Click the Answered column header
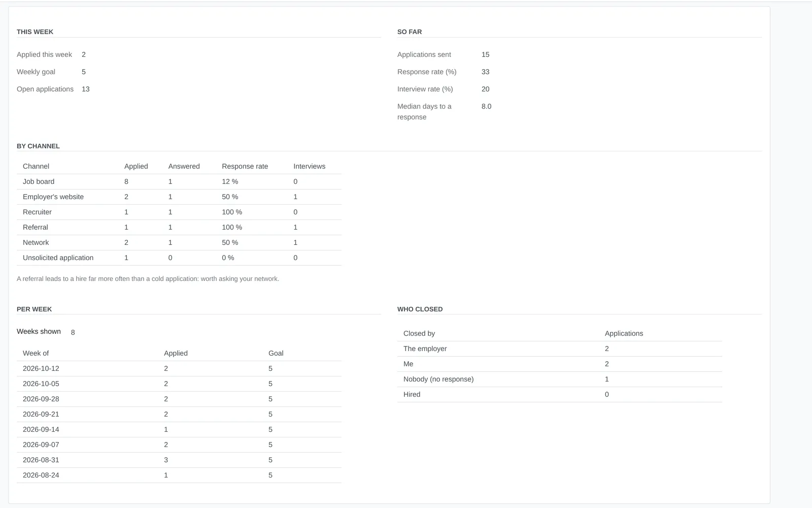This screenshot has height=508, width=812. (184, 166)
